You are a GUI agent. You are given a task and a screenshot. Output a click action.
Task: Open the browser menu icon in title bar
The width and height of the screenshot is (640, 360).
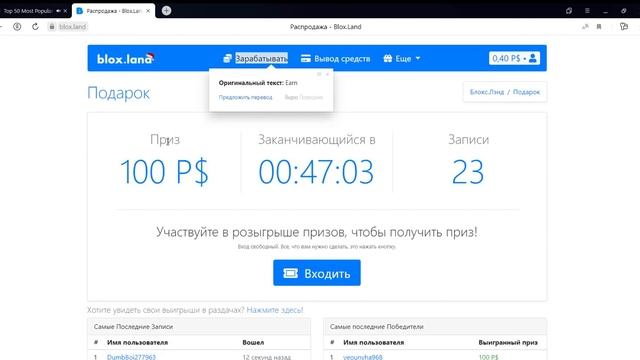[x=587, y=11]
